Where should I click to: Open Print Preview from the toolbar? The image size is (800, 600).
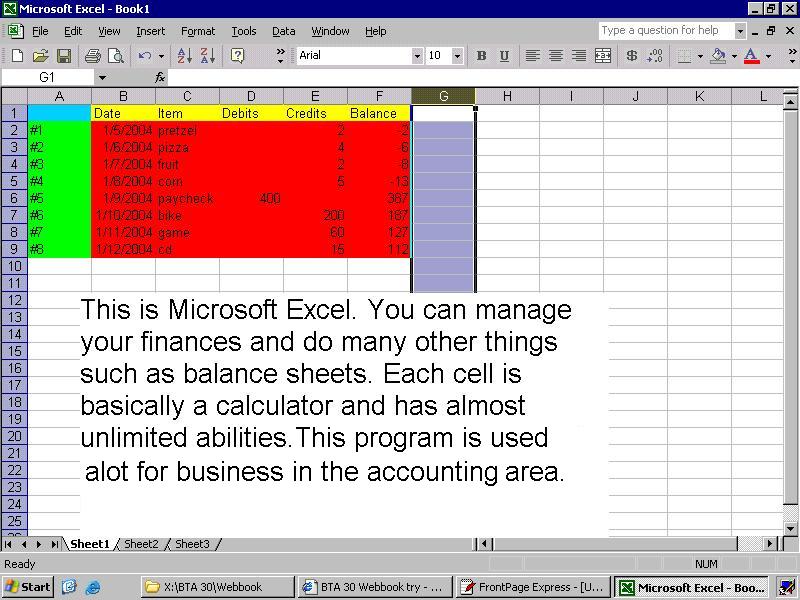click(x=116, y=56)
